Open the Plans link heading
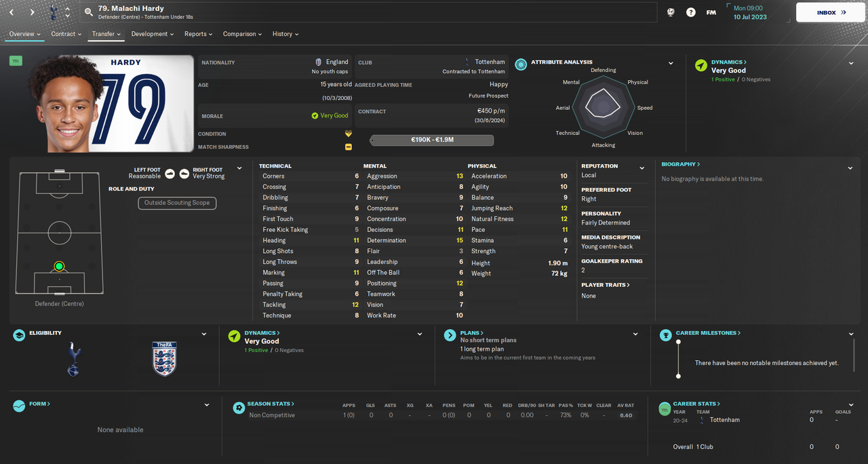This screenshot has width=868, height=464. point(471,333)
